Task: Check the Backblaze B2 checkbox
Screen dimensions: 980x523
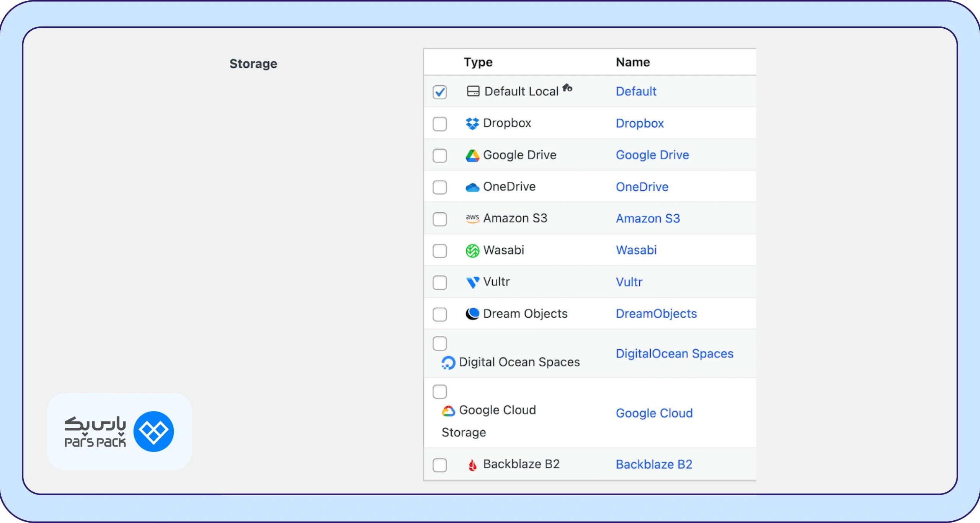Action: 440,465
